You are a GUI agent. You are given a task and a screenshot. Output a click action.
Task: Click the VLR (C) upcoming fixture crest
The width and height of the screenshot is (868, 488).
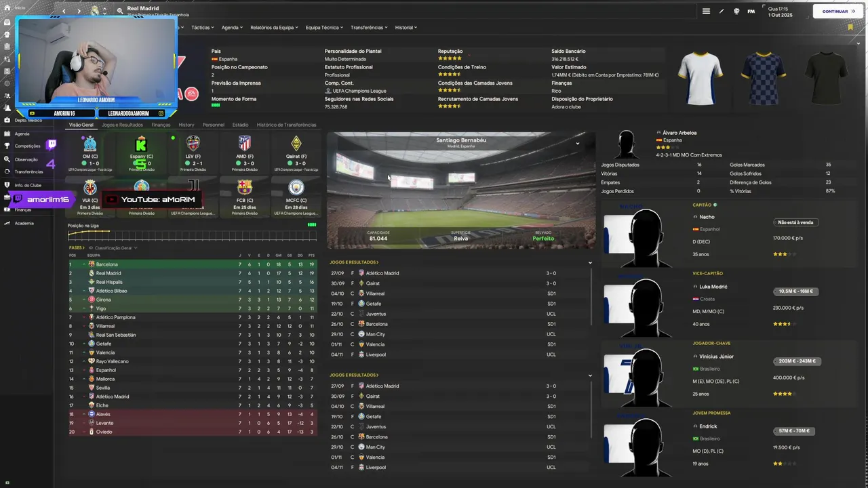click(90, 188)
